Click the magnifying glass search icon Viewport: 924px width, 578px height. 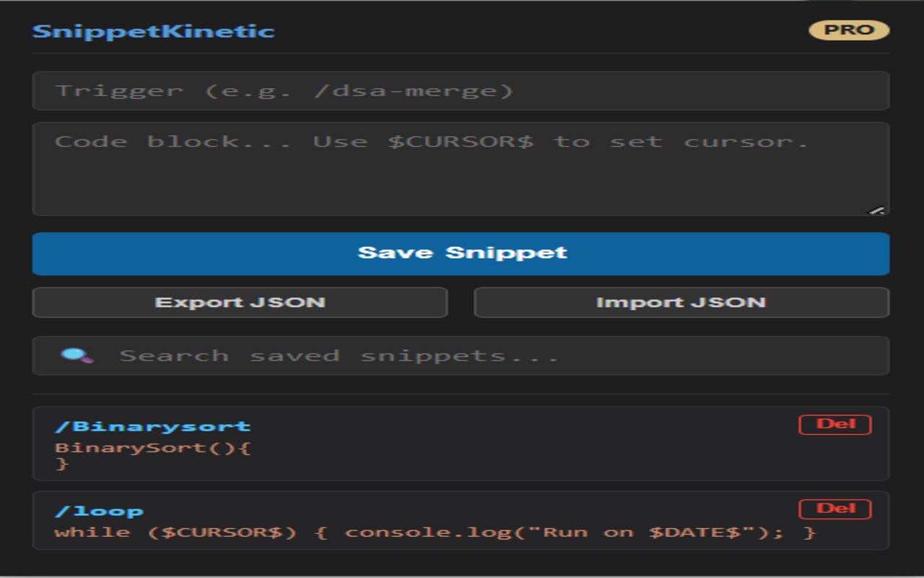click(77, 355)
